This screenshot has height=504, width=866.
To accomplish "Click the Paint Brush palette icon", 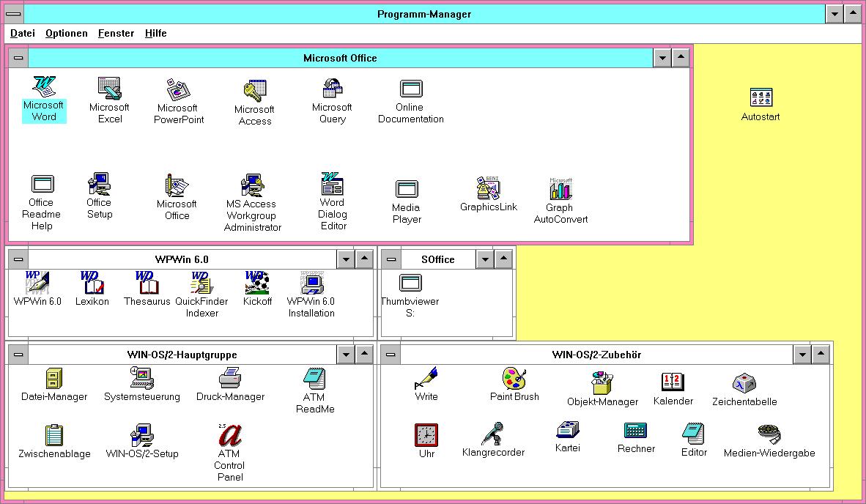I will coord(514,378).
